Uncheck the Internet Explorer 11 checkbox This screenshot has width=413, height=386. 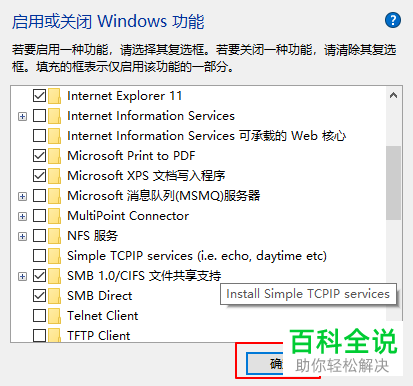[39, 96]
